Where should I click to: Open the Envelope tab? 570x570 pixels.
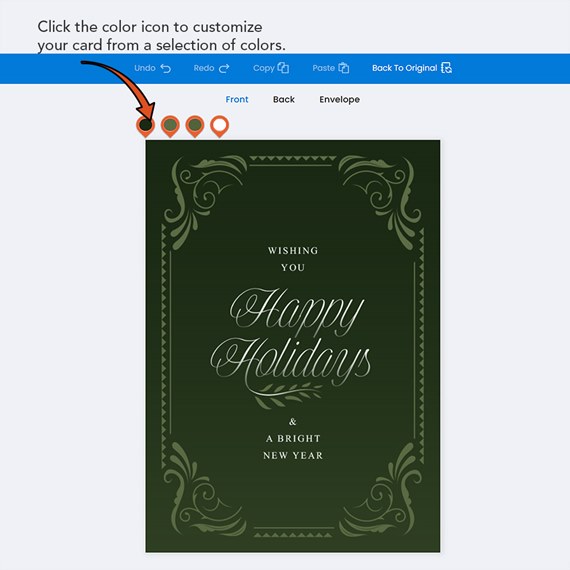coord(340,100)
